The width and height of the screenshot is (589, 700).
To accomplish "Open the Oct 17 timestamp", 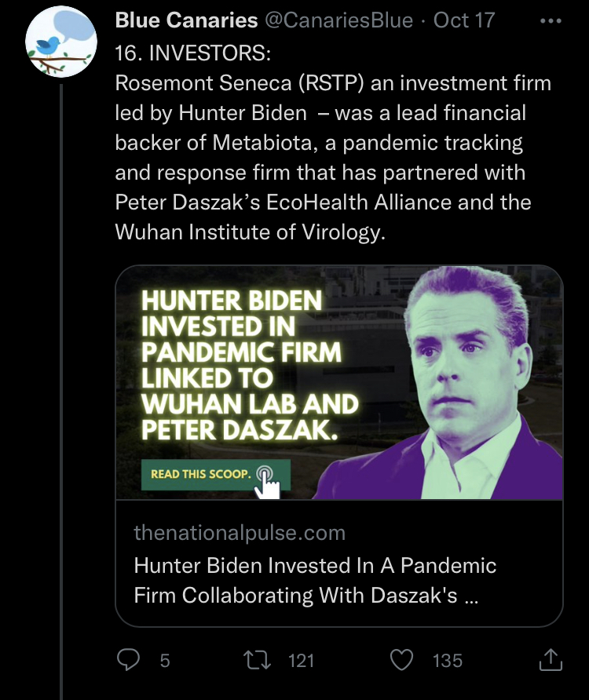I will 464,20.
